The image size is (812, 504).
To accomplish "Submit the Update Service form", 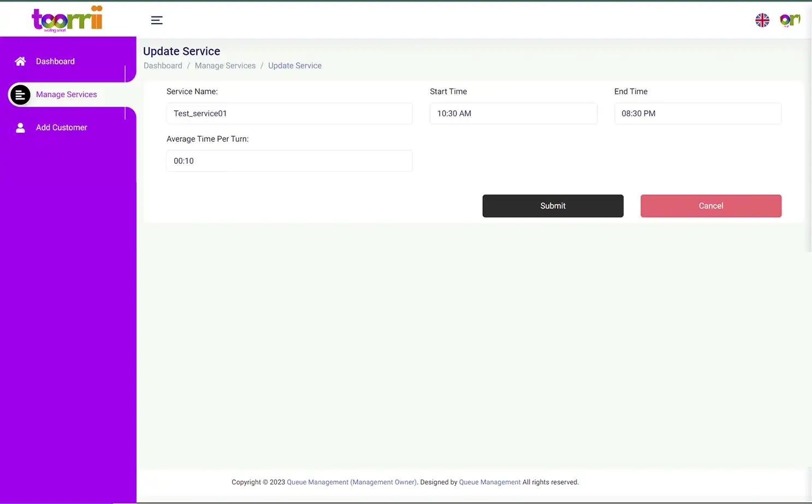I will (x=553, y=206).
